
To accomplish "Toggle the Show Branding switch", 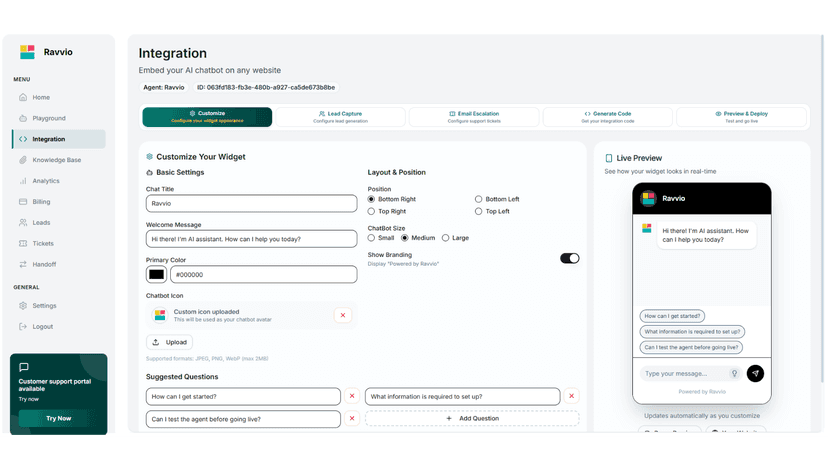I will 570,258.
